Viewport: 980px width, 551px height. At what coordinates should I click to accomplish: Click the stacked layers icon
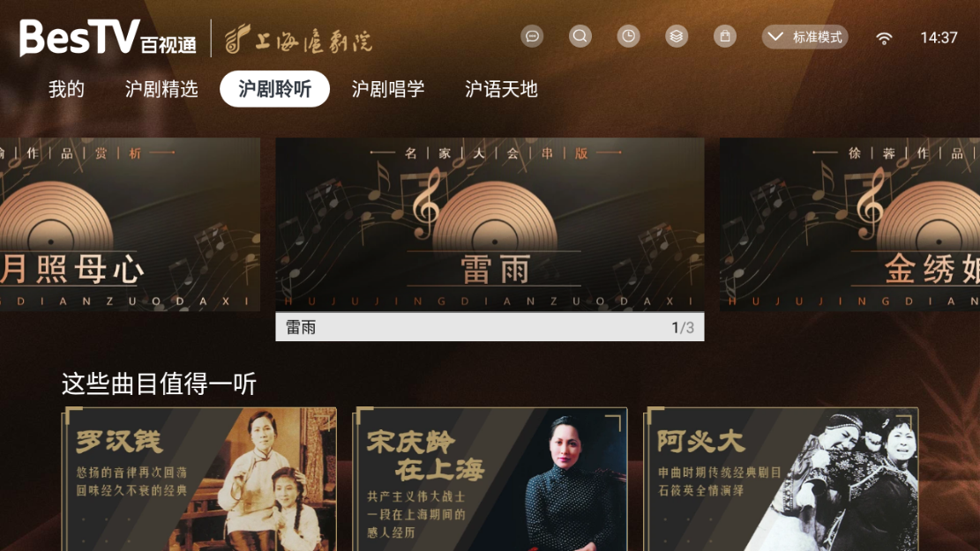pyautogui.click(x=677, y=36)
